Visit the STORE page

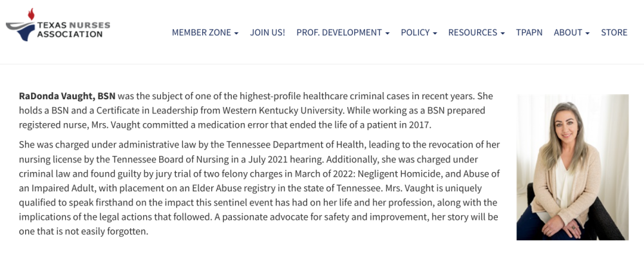(614, 32)
